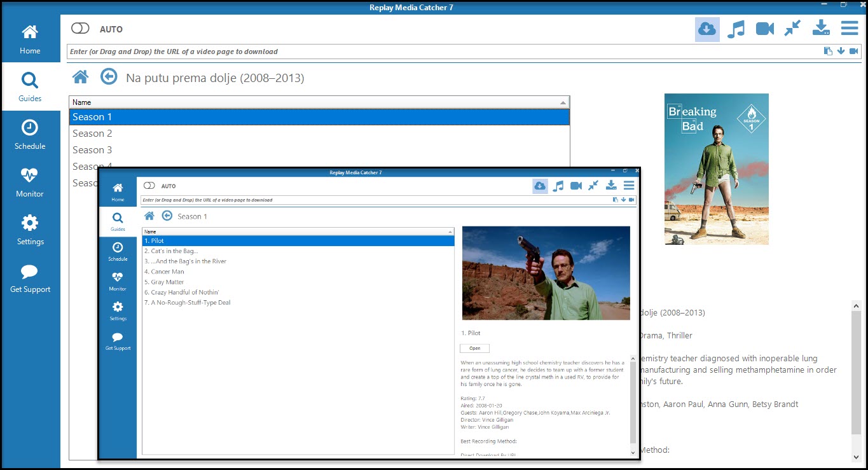868x470 pixels.
Task: Click the Breaking Bad Season 1 poster
Action: tap(716, 169)
